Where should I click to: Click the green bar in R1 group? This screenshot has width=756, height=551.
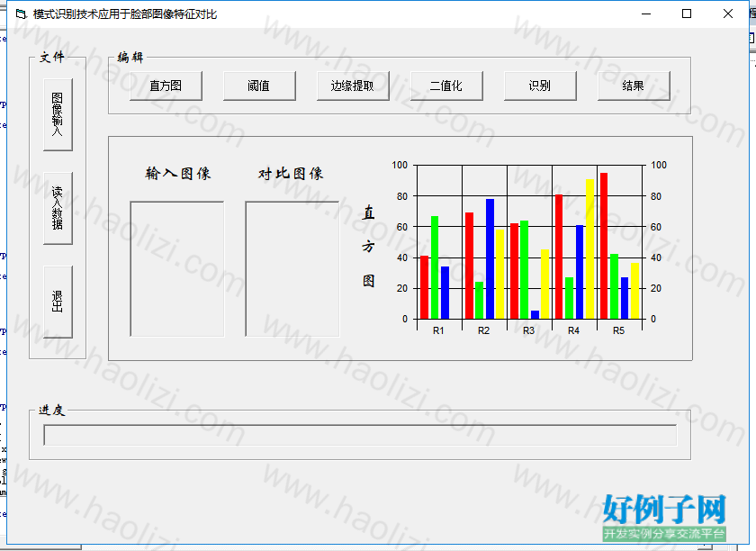point(435,267)
